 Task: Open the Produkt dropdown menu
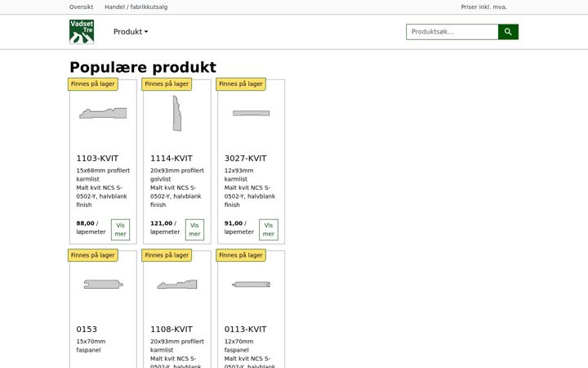131,32
